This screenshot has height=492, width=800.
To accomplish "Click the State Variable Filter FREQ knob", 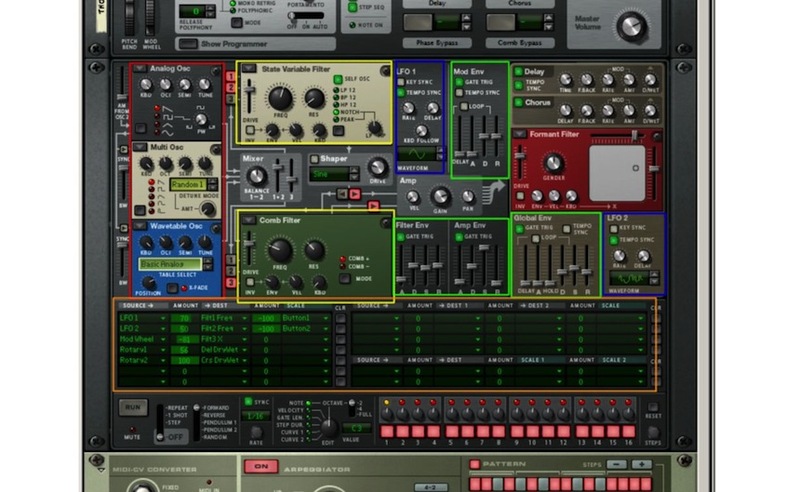I will [x=281, y=98].
